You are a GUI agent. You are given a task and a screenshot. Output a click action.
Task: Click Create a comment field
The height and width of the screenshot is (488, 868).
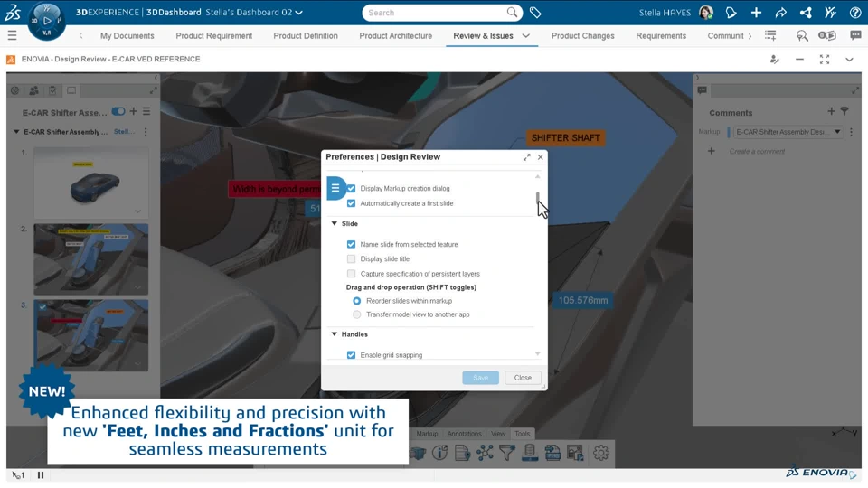pos(757,152)
